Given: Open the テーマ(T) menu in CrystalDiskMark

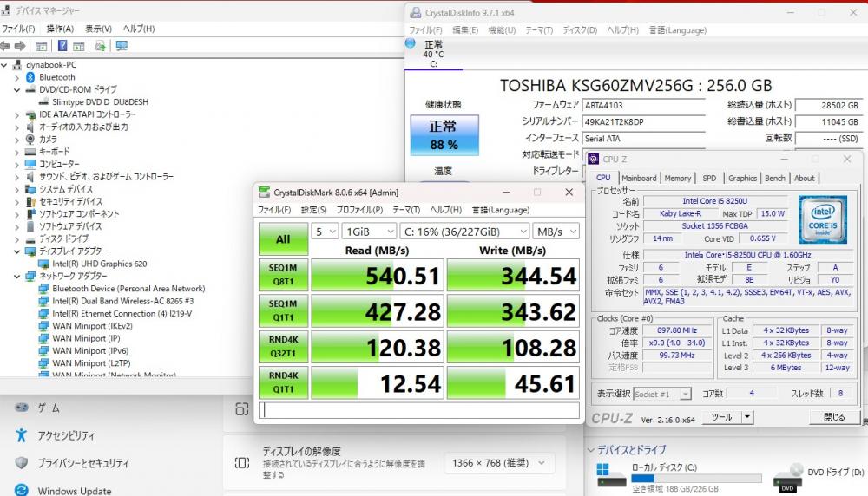Looking at the screenshot, I should pyautogui.click(x=406, y=210).
